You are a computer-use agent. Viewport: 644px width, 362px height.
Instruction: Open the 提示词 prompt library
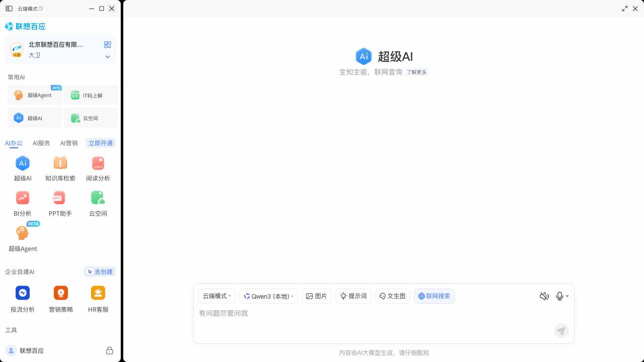353,296
